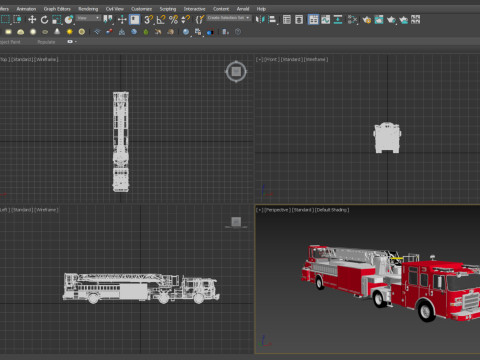Click the yellow sun light icon
The height and width of the screenshot is (360, 480).
pyautogui.click(x=69, y=32)
